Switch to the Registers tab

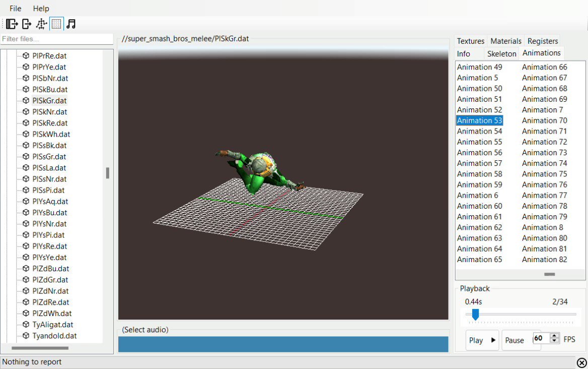tap(543, 41)
